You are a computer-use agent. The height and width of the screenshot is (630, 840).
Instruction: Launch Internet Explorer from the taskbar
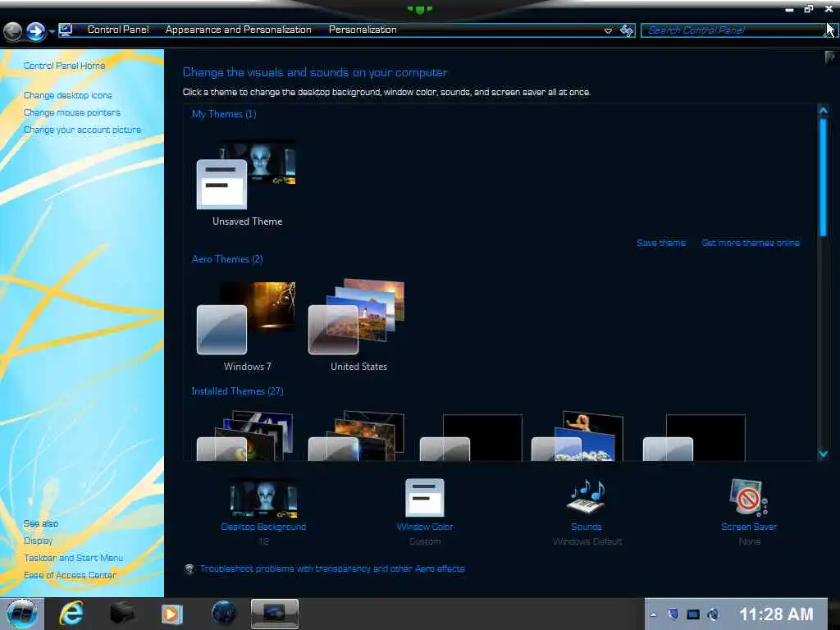pyautogui.click(x=72, y=613)
